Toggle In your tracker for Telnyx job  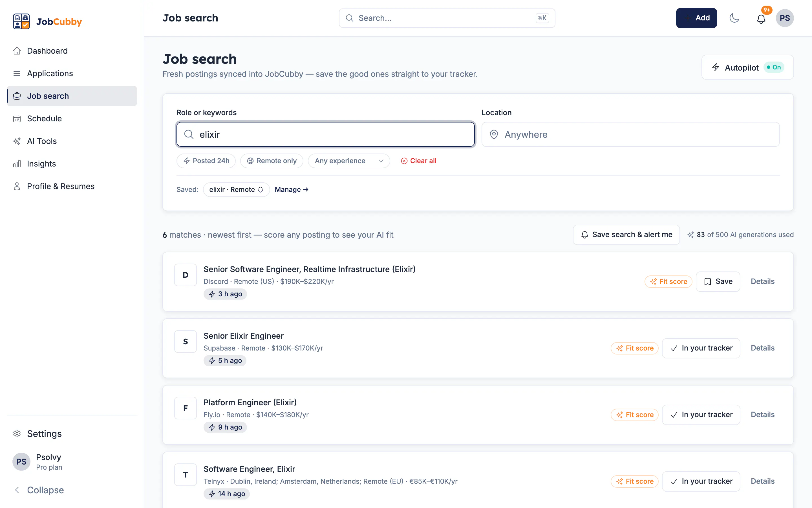(x=701, y=481)
